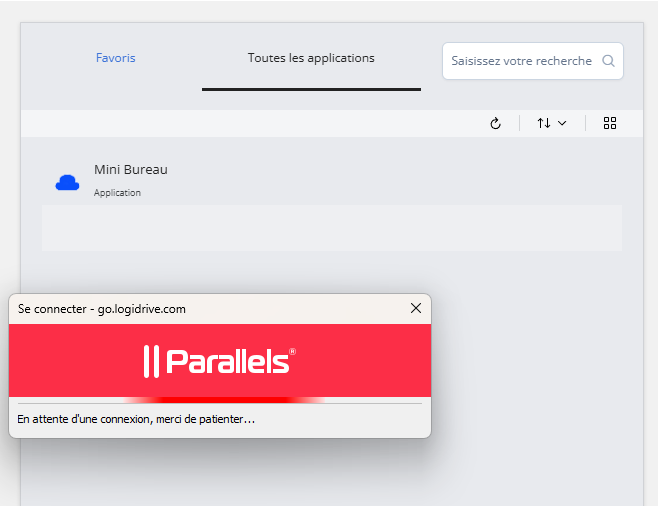Close the Se connecter dialog

click(x=416, y=309)
